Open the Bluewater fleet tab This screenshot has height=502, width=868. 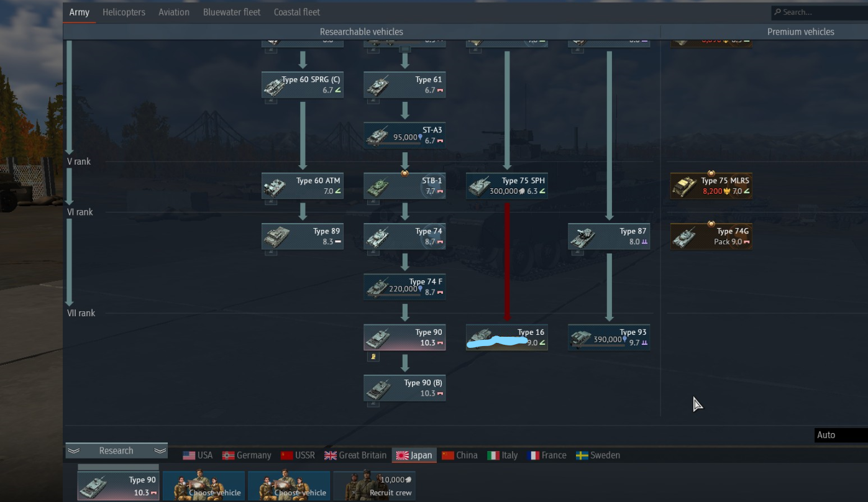[x=232, y=12]
